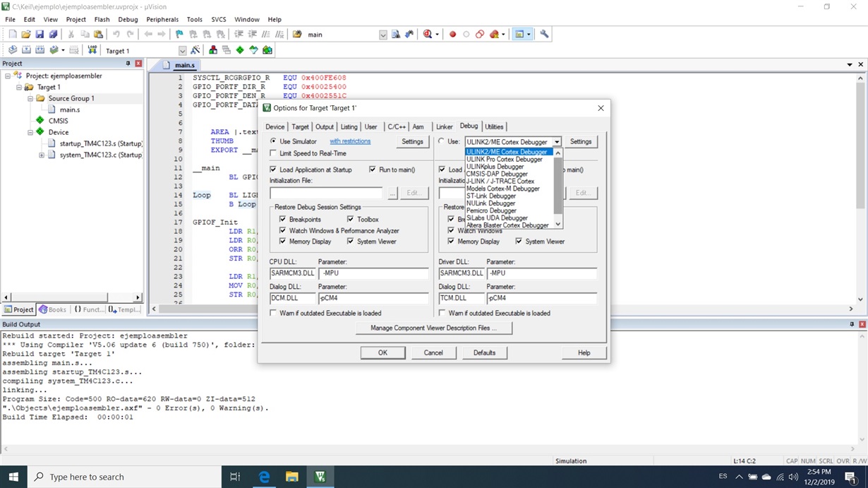Image resolution: width=868 pixels, height=488 pixels.
Task: Open Select Software Packs icon
Action: point(253,50)
